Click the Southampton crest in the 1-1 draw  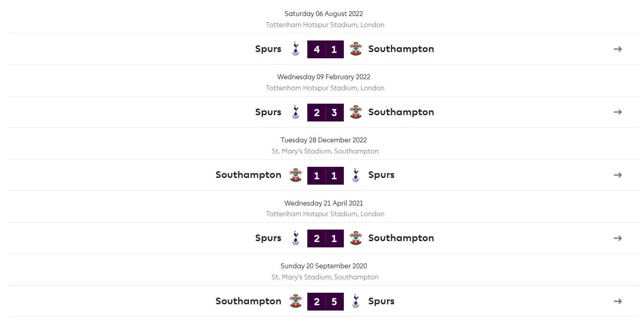295,175
